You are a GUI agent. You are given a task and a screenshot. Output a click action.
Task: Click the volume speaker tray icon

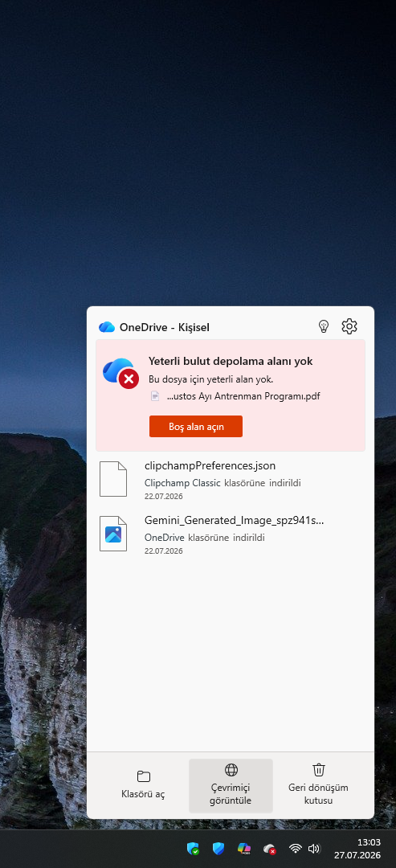coord(314,849)
